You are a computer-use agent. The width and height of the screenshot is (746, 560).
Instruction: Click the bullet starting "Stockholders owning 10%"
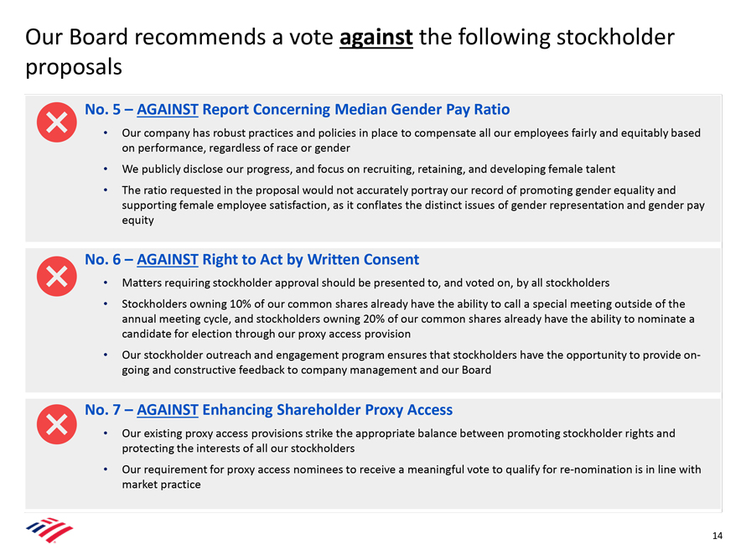[x=403, y=319]
